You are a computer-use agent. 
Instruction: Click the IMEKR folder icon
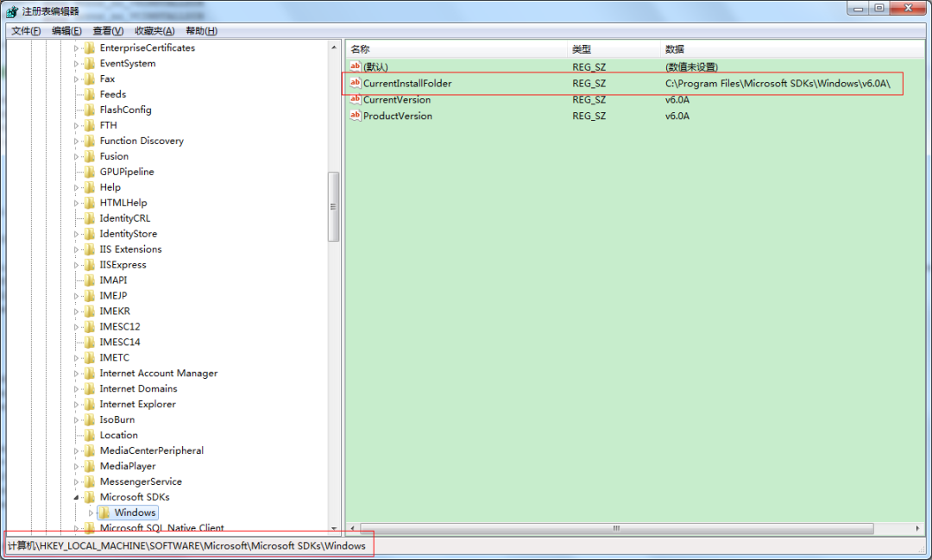(90, 311)
